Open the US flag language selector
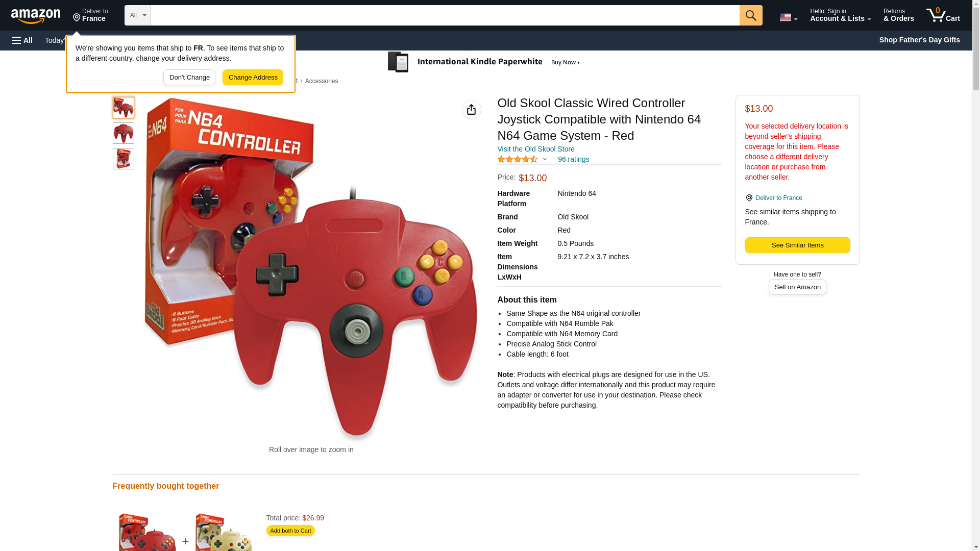 point(788,17)
